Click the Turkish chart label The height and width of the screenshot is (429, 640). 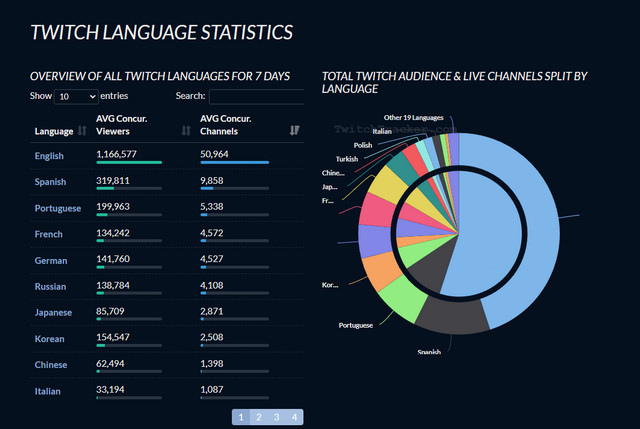click(x=347, y=159)
